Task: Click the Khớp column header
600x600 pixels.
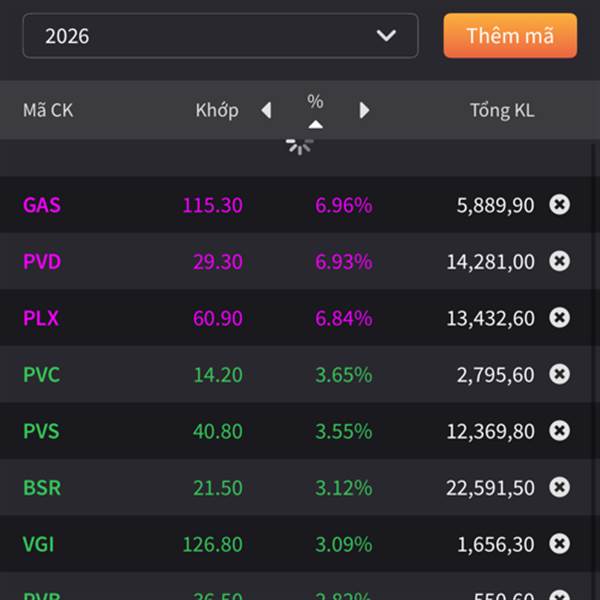Action: coord(217,110)
